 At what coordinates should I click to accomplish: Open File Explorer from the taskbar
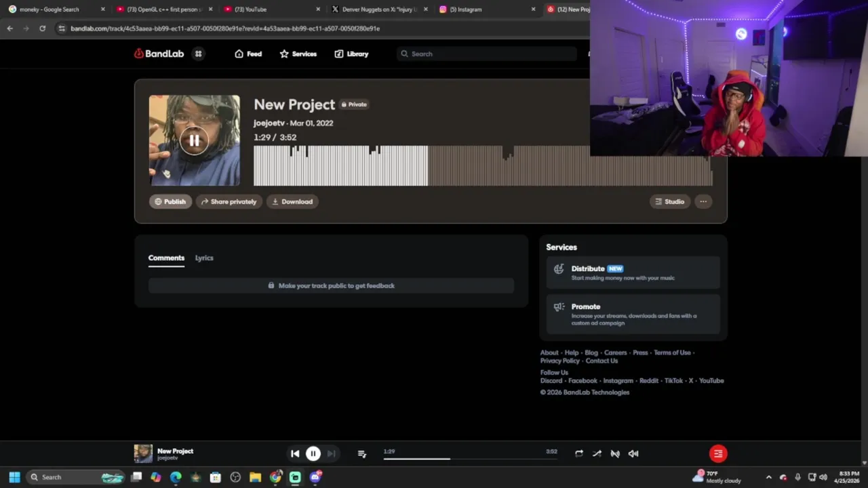click(255, 477)
